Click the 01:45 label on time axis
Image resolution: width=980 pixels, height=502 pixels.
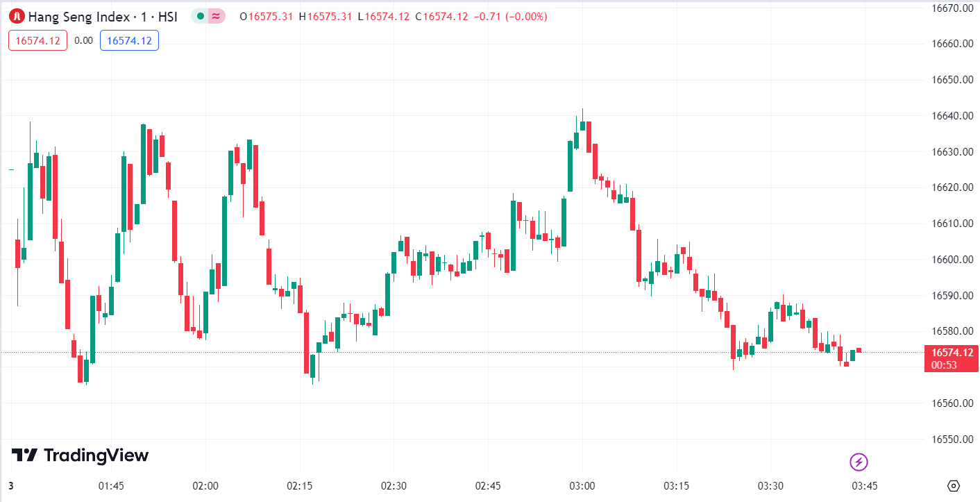point(111,485)
